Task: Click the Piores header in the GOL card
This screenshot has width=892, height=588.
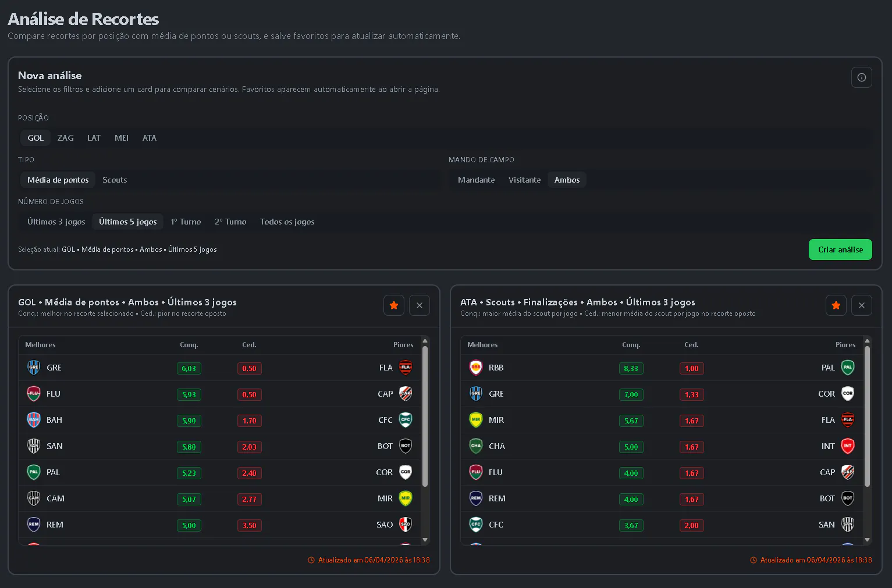Action: pyautogui.click(x=403, y=345)
